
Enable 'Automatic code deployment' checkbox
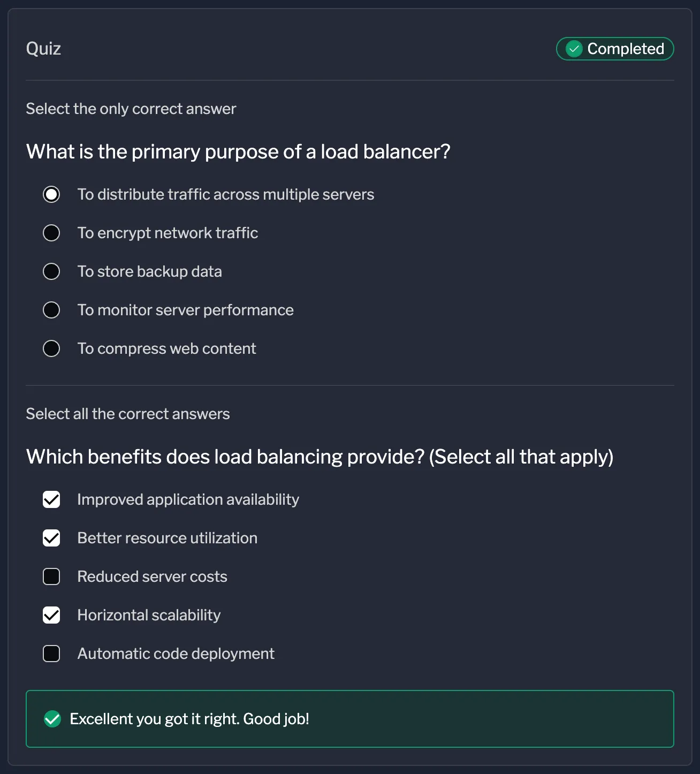pyautogui.click(x=51, y=654)
